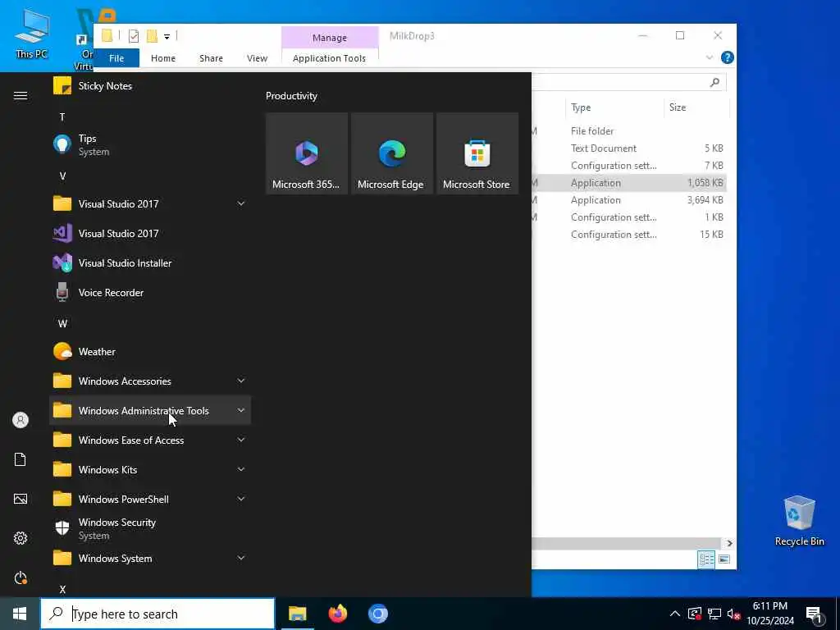The image size is (840, 630).
Task: Open the user account icon in Start
Action: tap(21, 420)
